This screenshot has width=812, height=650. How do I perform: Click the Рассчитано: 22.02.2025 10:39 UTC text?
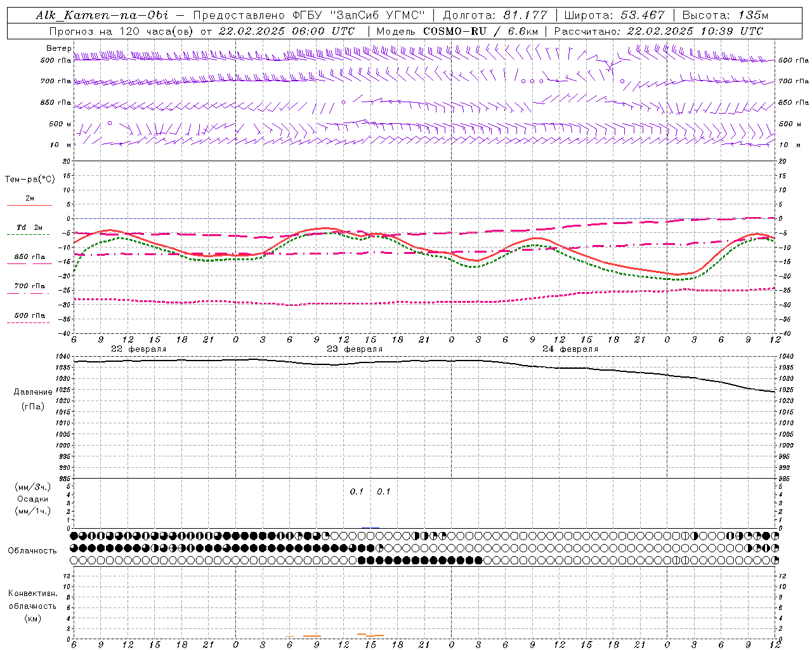tap(658, 31)
